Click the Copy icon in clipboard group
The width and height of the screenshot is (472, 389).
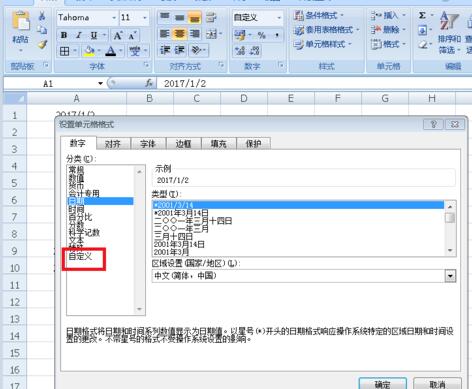tap(42, 30)
